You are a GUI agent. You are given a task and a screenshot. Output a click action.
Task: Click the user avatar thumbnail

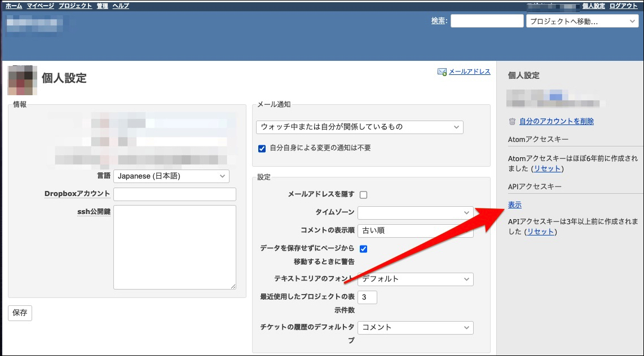21,80
